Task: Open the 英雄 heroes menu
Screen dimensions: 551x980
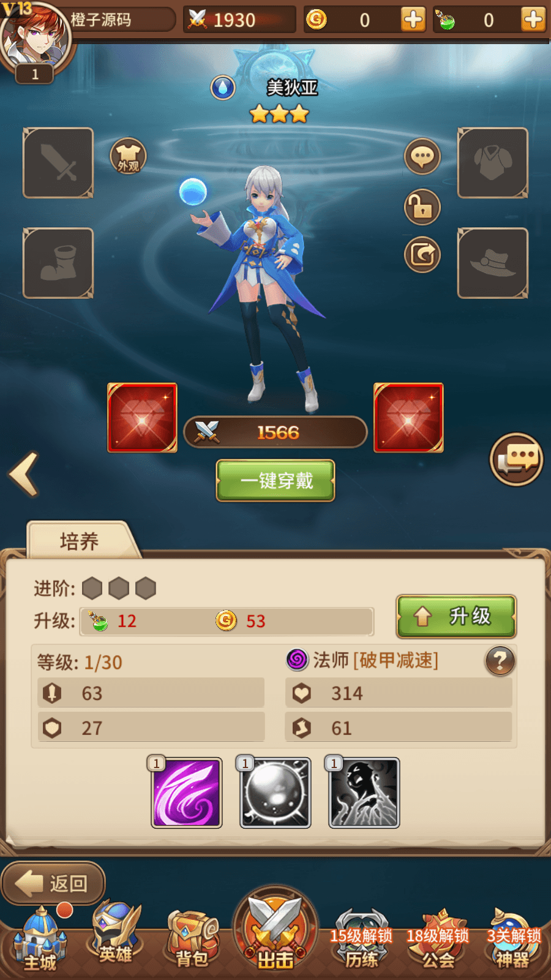Action: 116,933
